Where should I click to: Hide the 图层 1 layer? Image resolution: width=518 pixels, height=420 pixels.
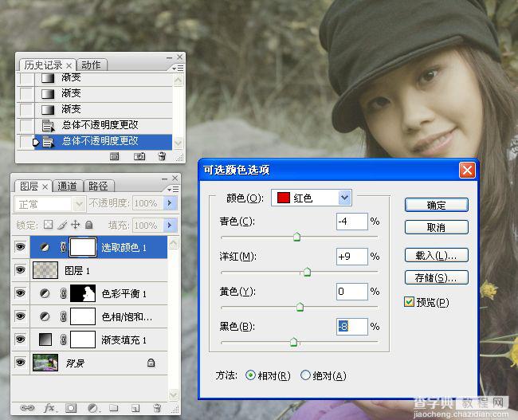20,270
